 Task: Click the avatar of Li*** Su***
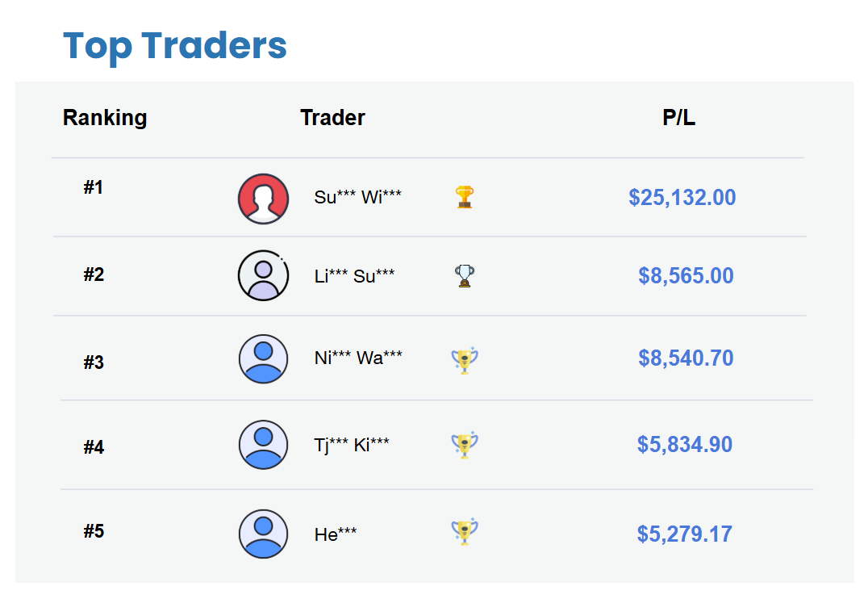coord(263,275)
